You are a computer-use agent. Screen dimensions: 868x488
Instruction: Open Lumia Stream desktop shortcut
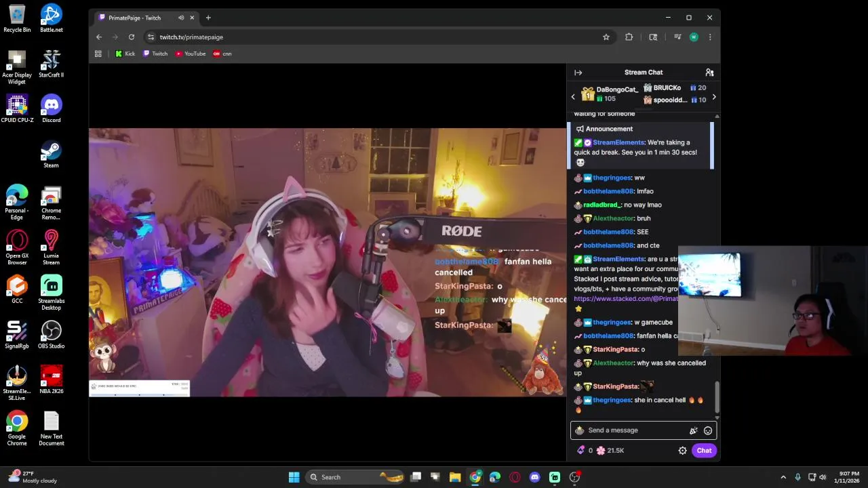click(51, 247)
